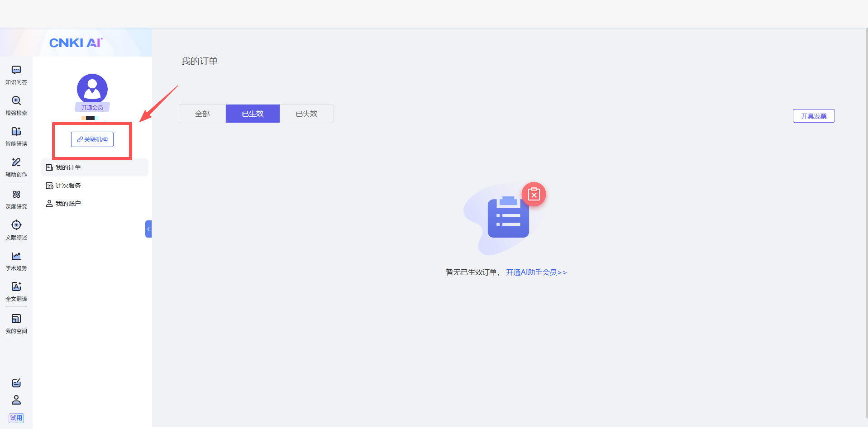868x429 pixels.
Task: Open the 深度研究 research icon
Action: pos(16,195)
